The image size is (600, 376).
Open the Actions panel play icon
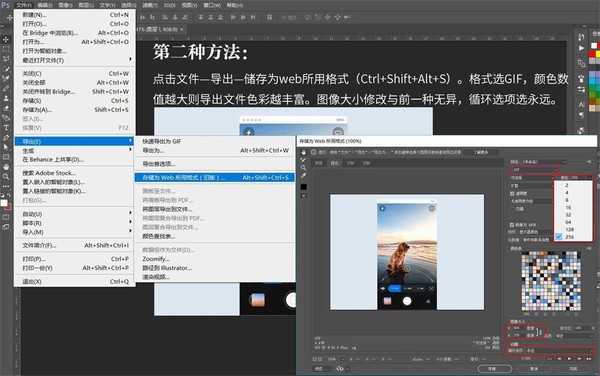[581, 48]
